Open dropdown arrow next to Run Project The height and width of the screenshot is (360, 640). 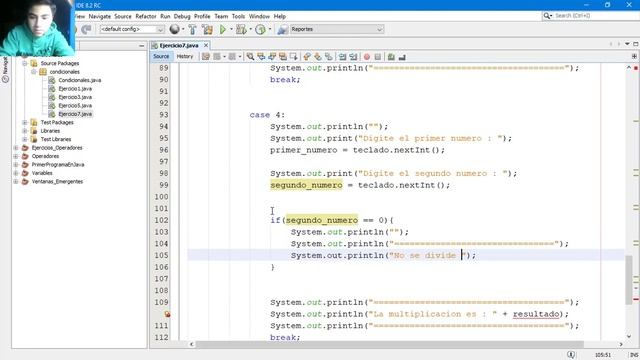tap(231, 29)
